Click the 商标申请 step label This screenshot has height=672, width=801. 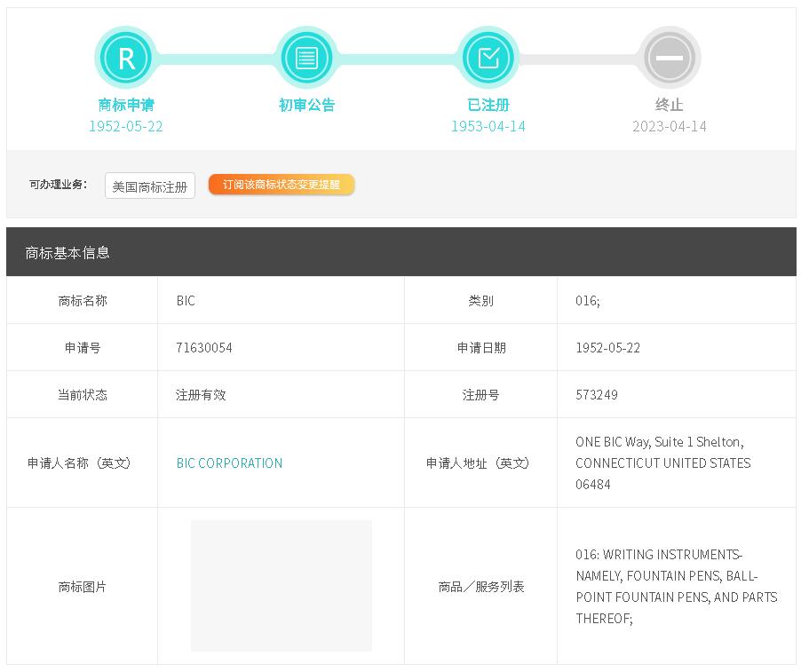(126, 105)
